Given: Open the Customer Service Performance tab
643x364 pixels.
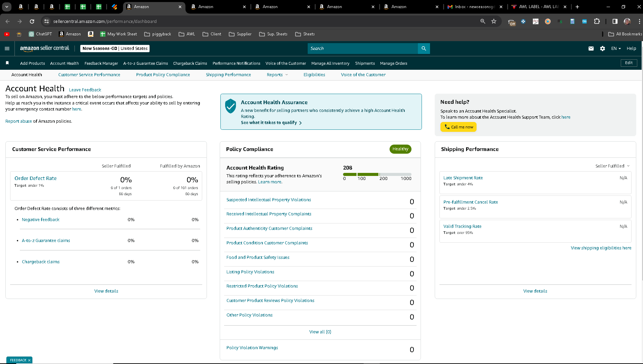Looking at the screenshot, I should pos(89,75).
